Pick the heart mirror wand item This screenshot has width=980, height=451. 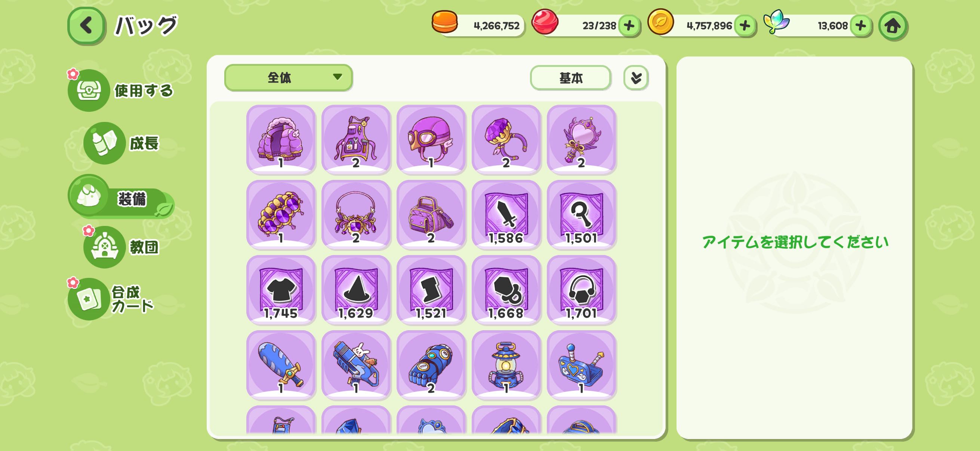(x=581, y=139)
